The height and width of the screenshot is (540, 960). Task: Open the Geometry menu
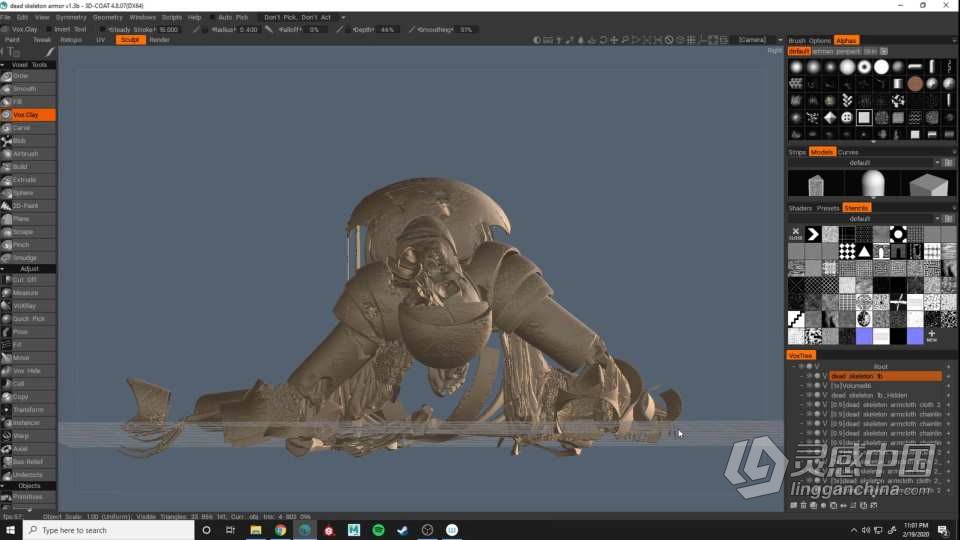tap(108, 17)
